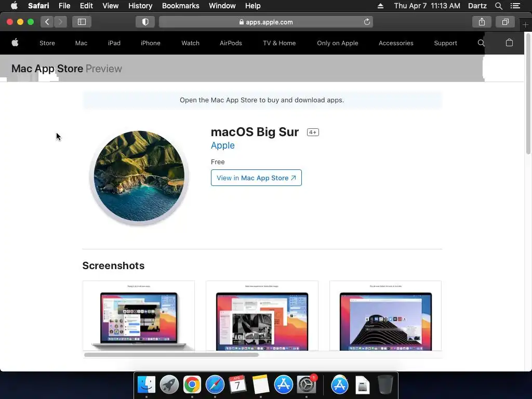
Task: Open the privacy report shield icon
Action: [x=145, y=22]
